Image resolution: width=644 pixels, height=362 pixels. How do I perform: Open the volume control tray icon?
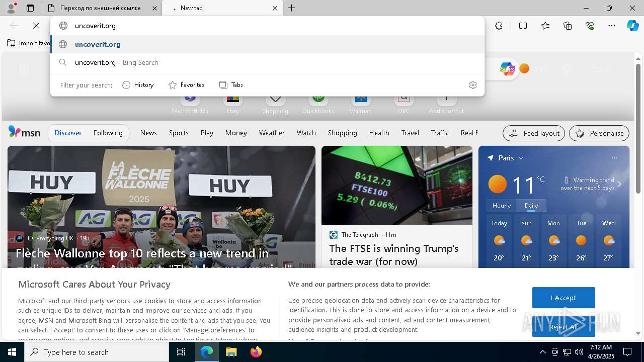[x=579, y=352]
